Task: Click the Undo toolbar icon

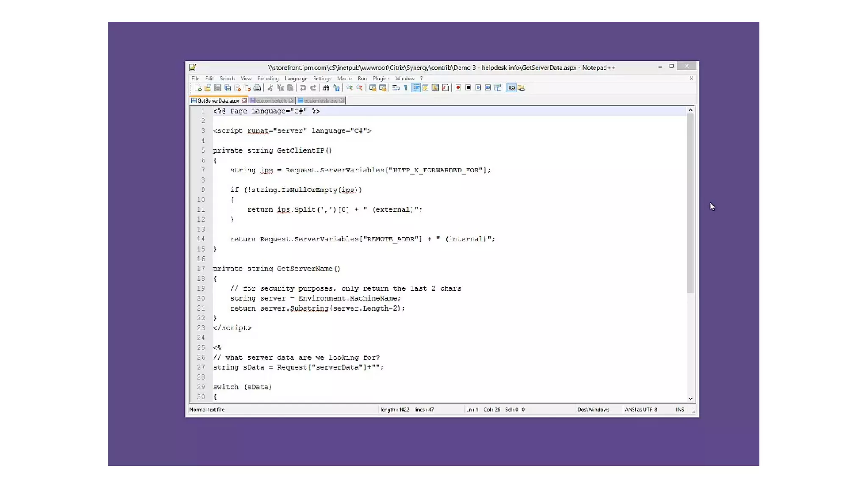Action: coord(303,88)
